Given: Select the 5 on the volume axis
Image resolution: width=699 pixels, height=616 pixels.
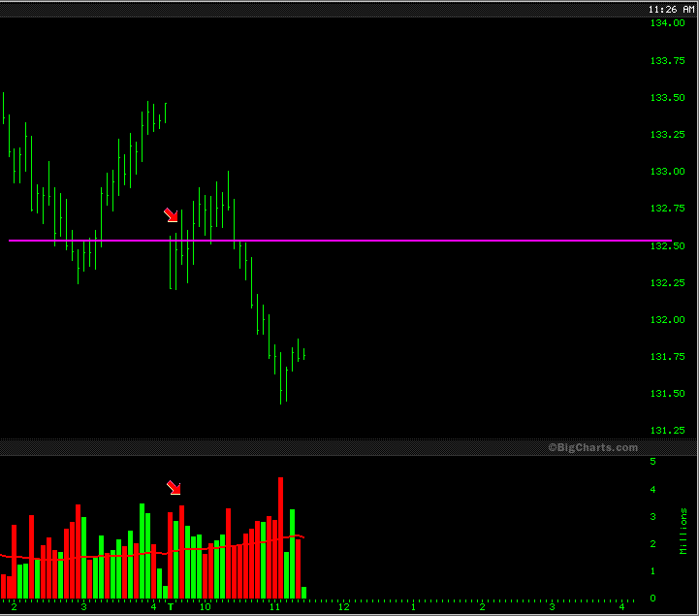Looking at the screenshot, I should coord(652,462).
